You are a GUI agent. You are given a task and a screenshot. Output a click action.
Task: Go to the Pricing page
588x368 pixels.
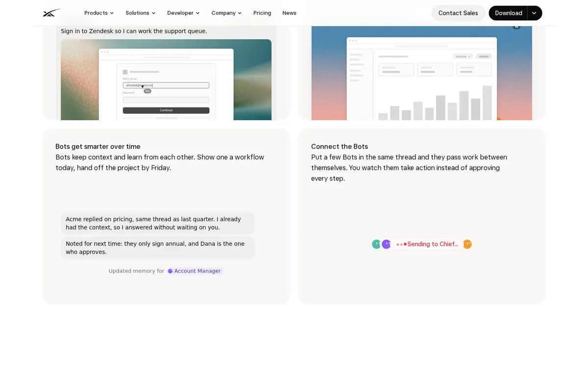click(262, 13)
